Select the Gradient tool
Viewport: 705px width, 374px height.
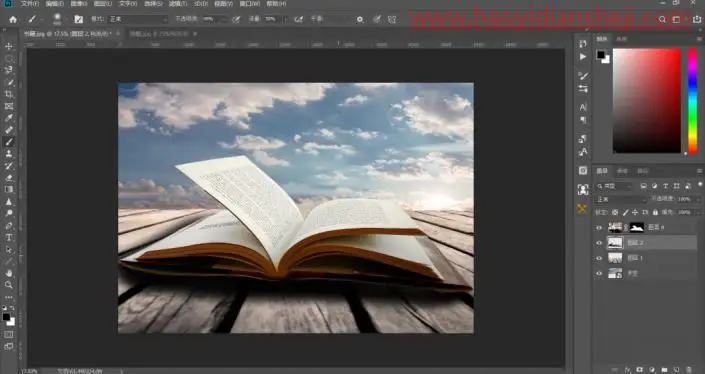9,189
